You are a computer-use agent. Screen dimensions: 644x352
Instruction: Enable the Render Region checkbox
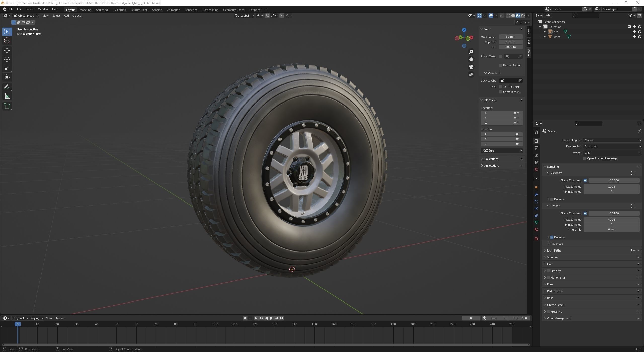pyautogui.click(x=501, y=65)
